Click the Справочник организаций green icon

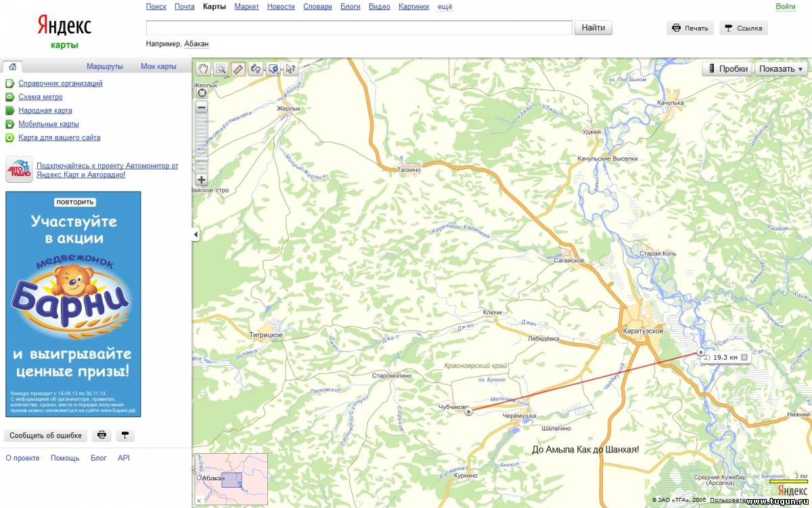pos(9,83)
